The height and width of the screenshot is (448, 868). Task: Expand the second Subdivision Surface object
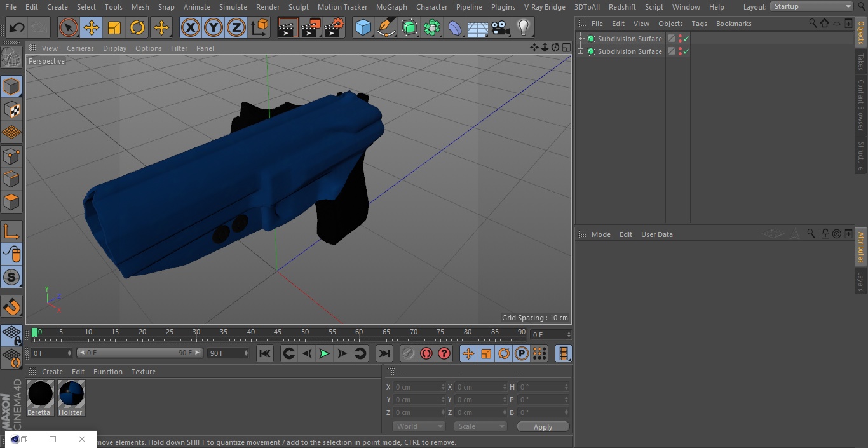[x=580, y=51]
